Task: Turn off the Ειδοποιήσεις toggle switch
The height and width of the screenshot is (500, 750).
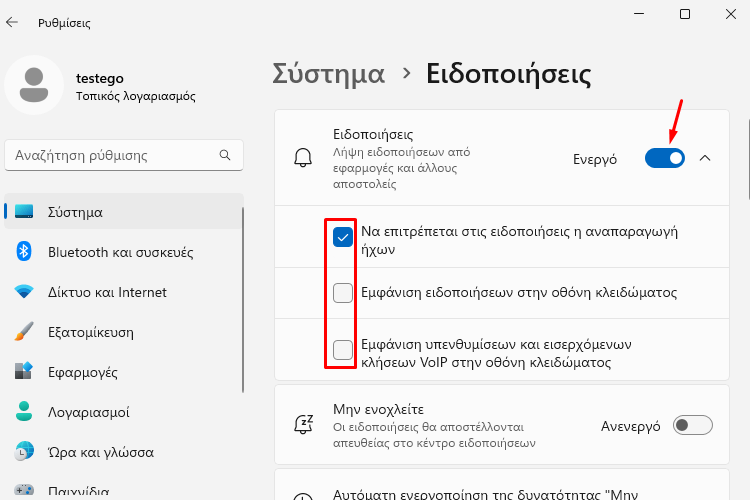Action: 665,158
